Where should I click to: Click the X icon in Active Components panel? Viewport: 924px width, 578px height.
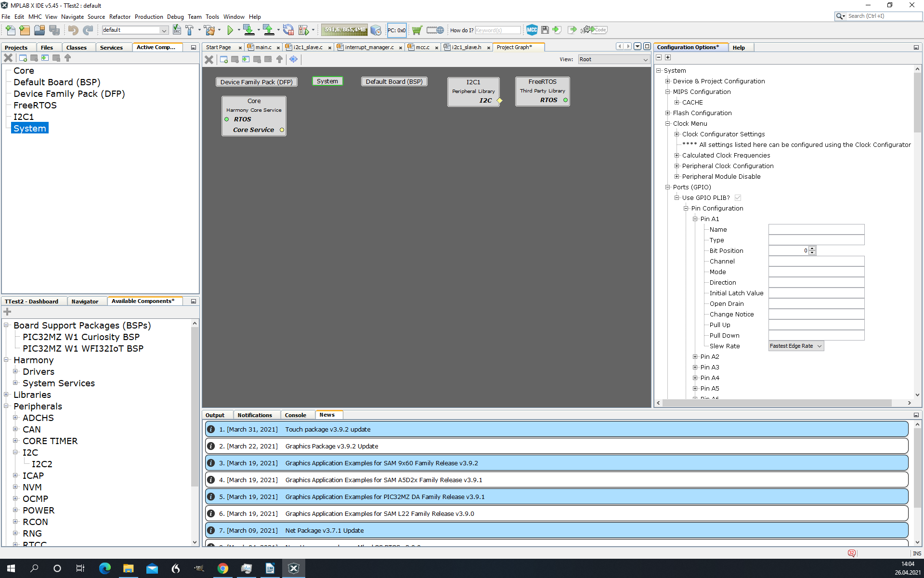coord(8,58)
